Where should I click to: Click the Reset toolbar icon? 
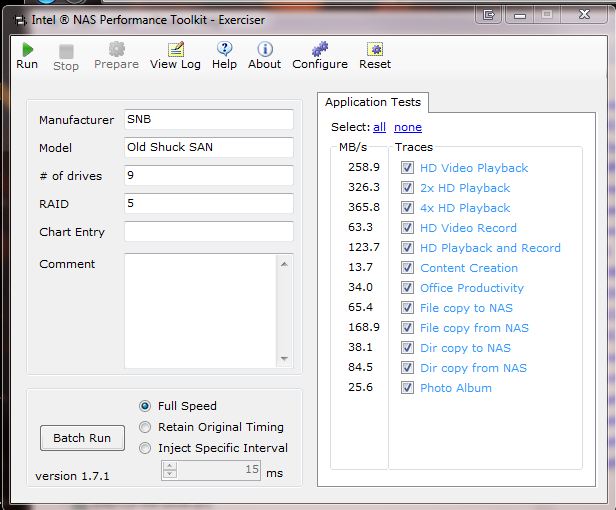pos(375,49)
